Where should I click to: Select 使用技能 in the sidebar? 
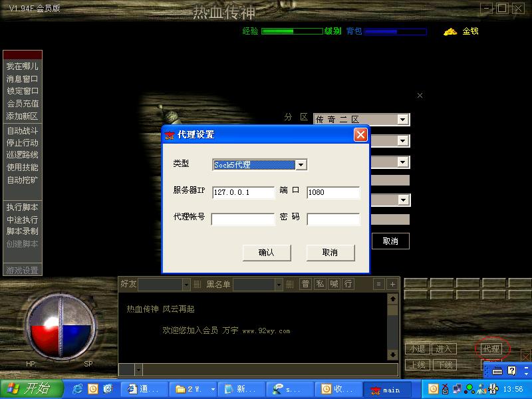point(23,168)
